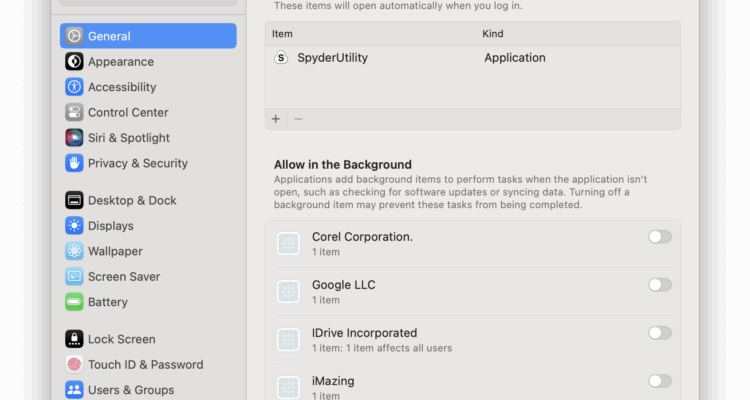Open the General settings pane

click(x=148, y=36)
